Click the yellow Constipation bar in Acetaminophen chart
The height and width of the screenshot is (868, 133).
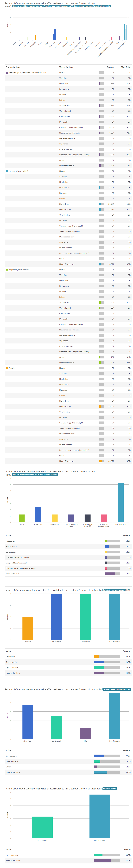(54, 518)
